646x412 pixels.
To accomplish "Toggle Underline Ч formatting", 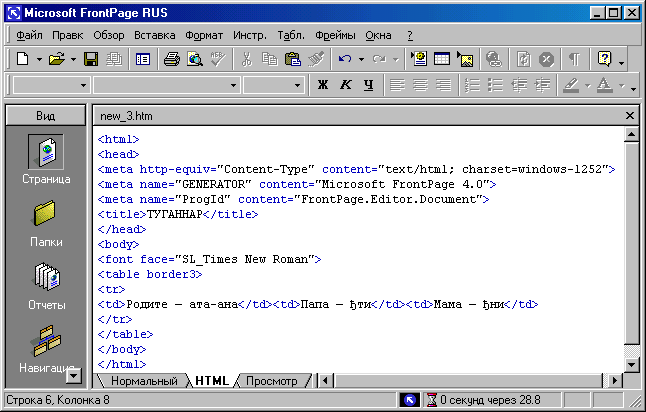I will (x=369, y=85).
